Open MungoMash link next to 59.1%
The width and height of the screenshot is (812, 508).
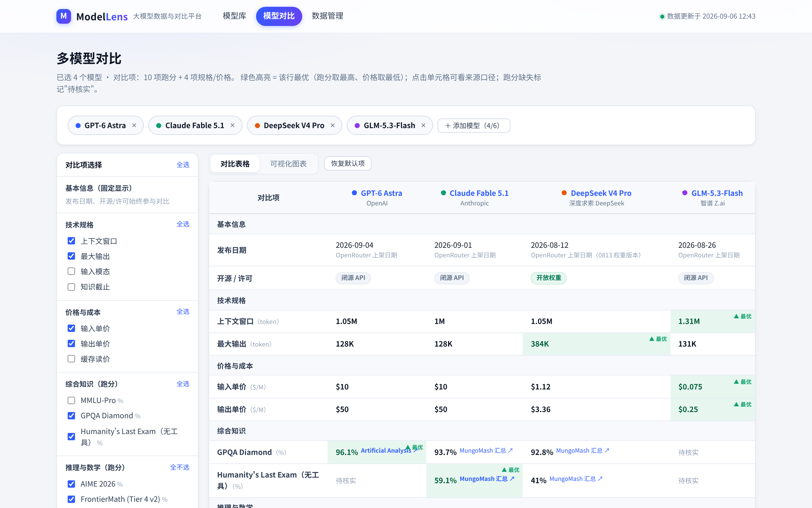click(487, 479)
